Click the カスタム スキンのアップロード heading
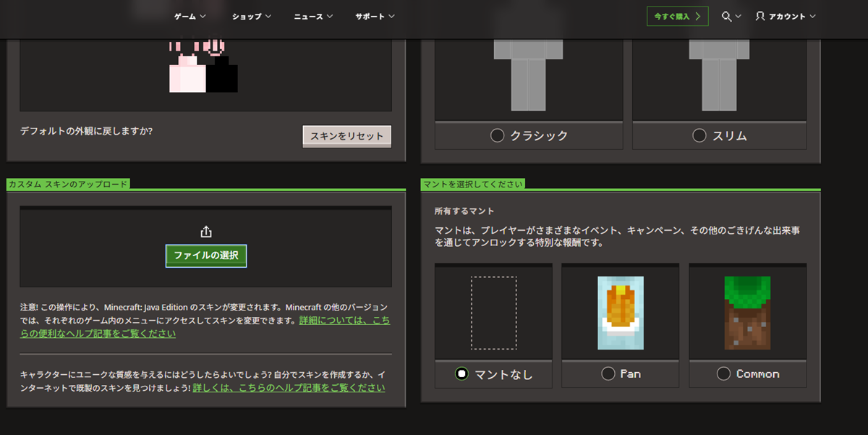 68,184
